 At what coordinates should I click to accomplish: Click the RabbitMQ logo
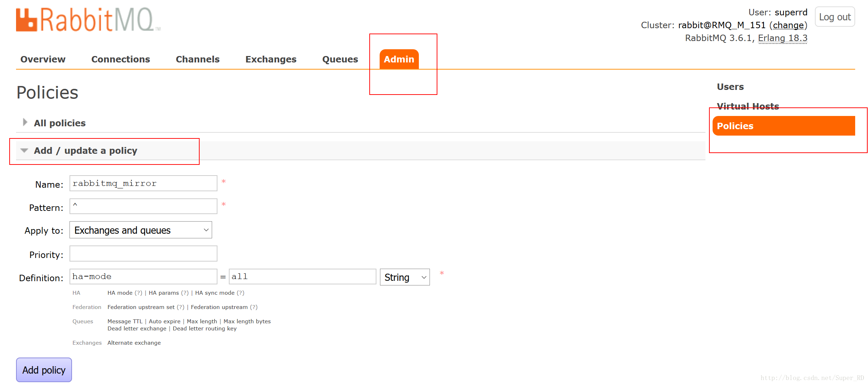tap(88, 20)
